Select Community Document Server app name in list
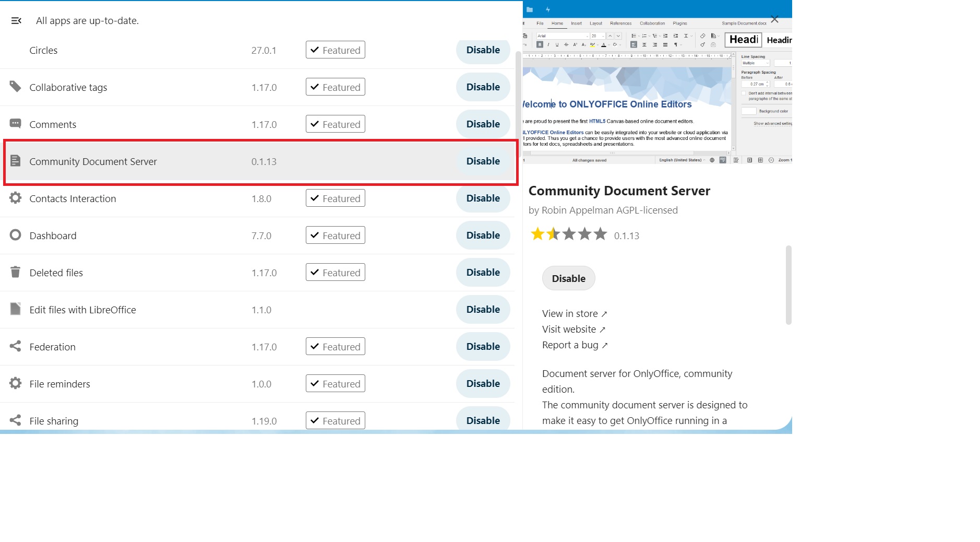 coord(93,162)
